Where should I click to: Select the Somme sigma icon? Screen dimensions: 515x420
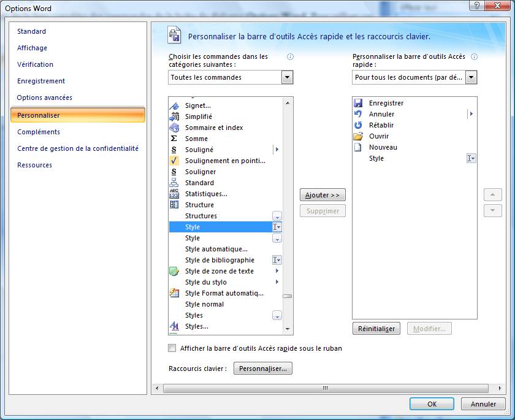tap(174, 139)
